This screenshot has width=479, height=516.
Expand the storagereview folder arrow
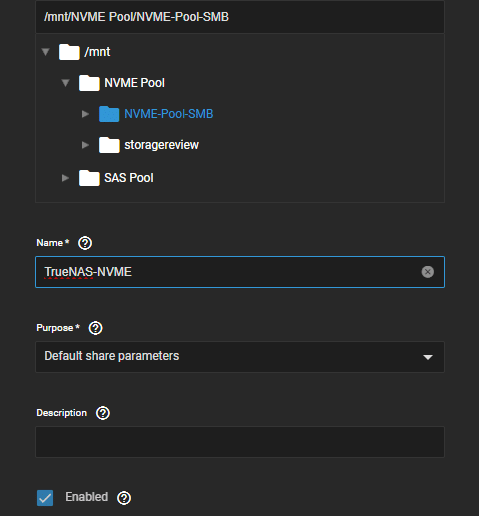tap(85, 145)
